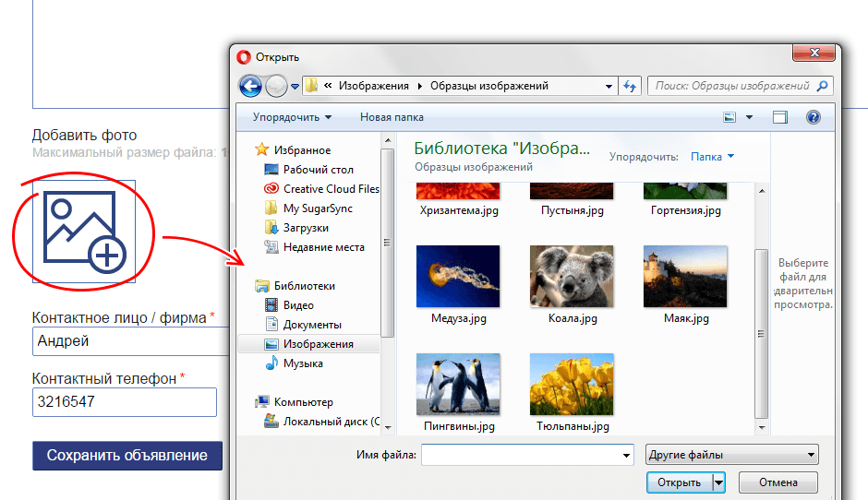Click the change view icon
Screen dimensions: 868x500
(729, 117)
